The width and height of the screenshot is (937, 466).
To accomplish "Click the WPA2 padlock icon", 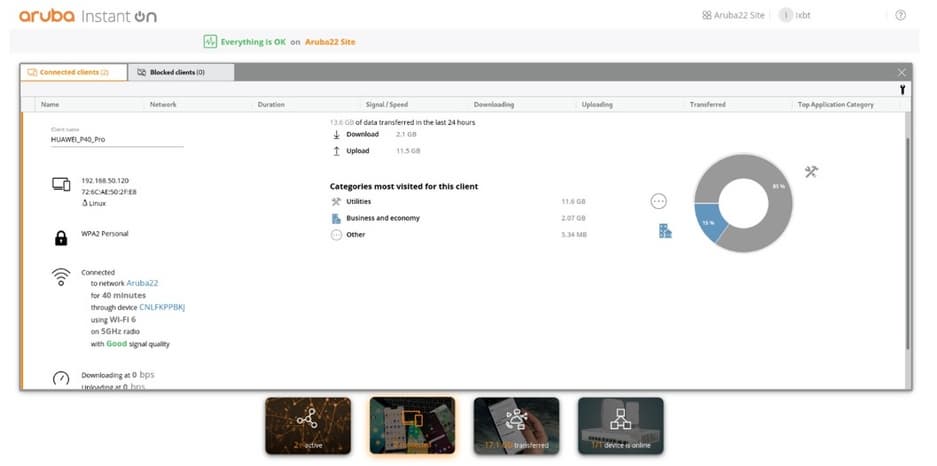I will 61,239.
